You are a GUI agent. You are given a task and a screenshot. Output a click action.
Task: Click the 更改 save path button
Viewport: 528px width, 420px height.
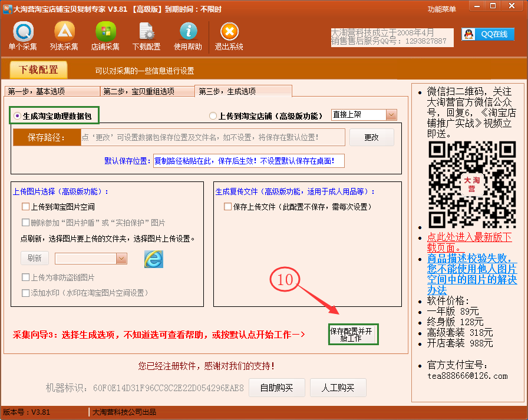pos(372,137)
